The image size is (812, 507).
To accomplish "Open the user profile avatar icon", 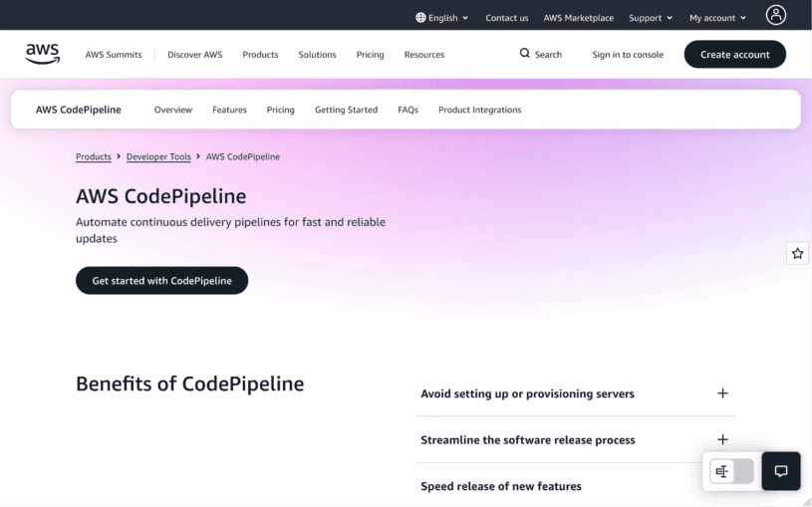I will click(776, 15).
